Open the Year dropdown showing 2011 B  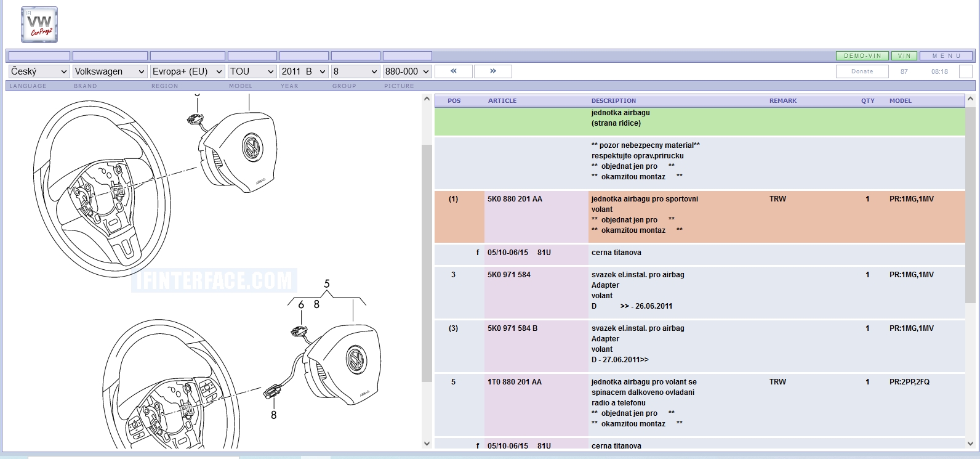[304, 71]
